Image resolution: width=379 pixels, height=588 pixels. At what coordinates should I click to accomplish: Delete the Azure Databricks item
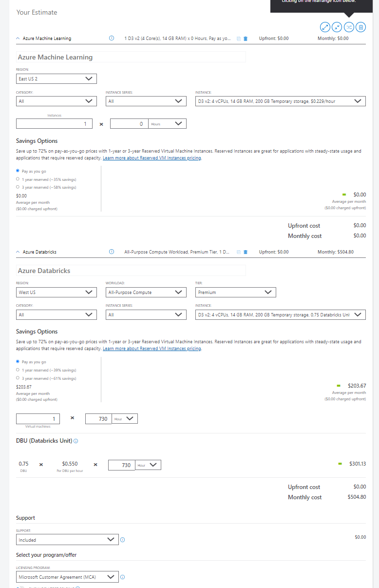click(246, 252)
